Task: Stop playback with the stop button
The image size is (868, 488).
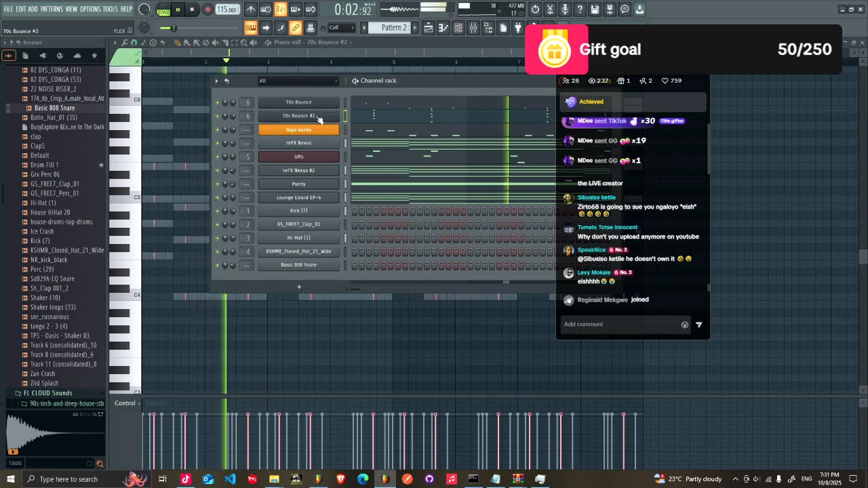Action: point(192,9)
